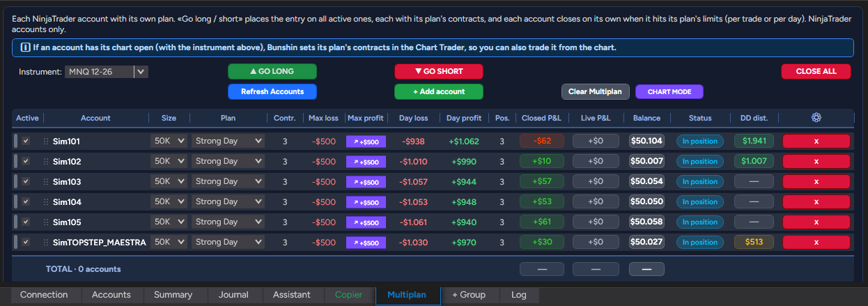Viewport: 868px width, 306px height.
Task: Remove Sim104 with its red x button
Action: [816, 201]
